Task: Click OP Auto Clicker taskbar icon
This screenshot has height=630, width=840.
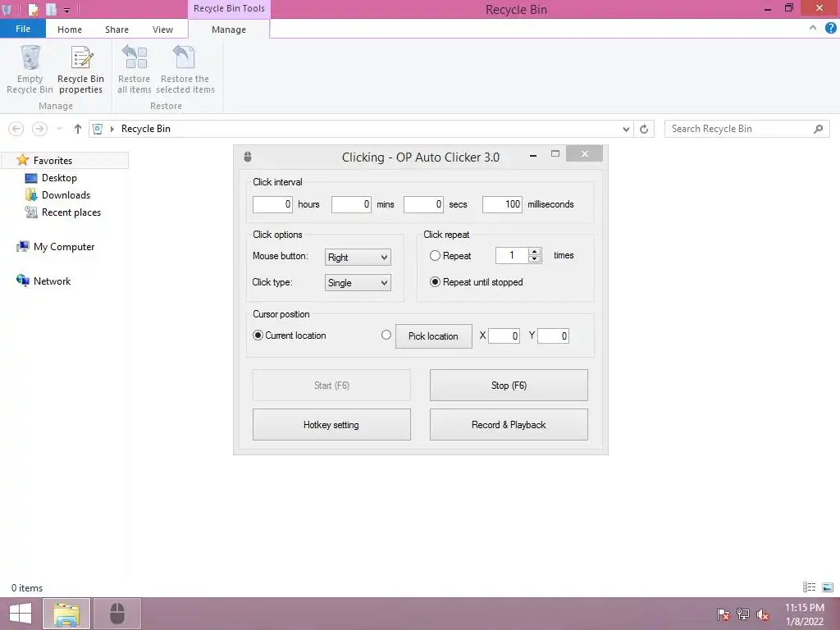Action: (117, 614)
